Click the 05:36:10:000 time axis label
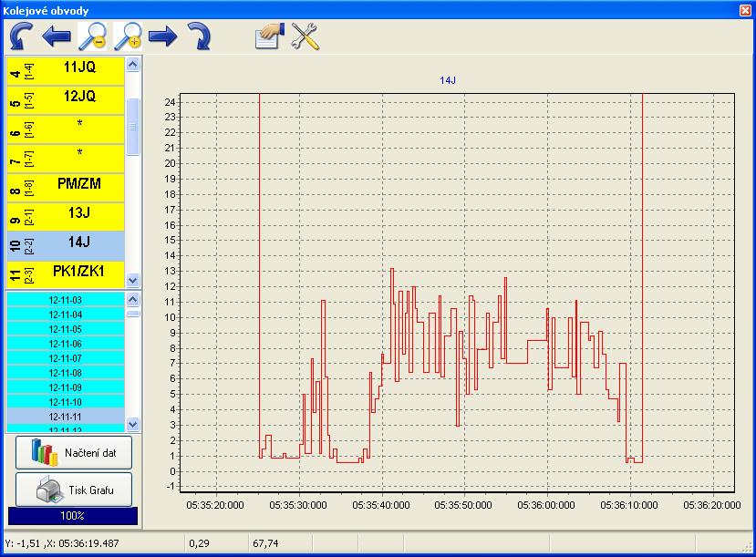The width and height of the screenshot is (756, 557). 629,505
